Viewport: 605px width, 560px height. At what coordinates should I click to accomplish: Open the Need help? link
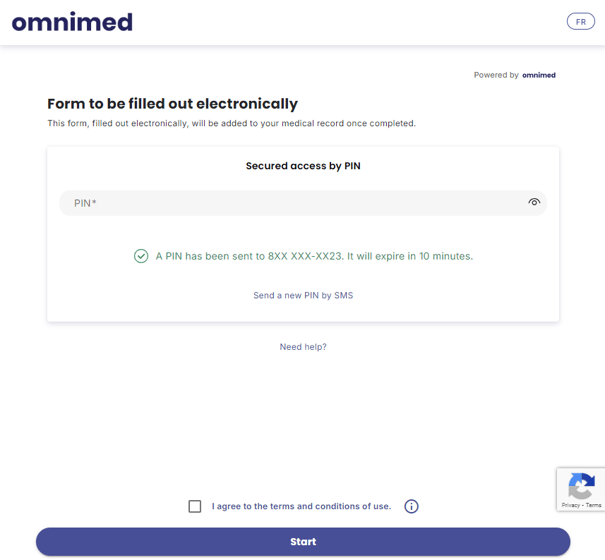tap(303, 347)
